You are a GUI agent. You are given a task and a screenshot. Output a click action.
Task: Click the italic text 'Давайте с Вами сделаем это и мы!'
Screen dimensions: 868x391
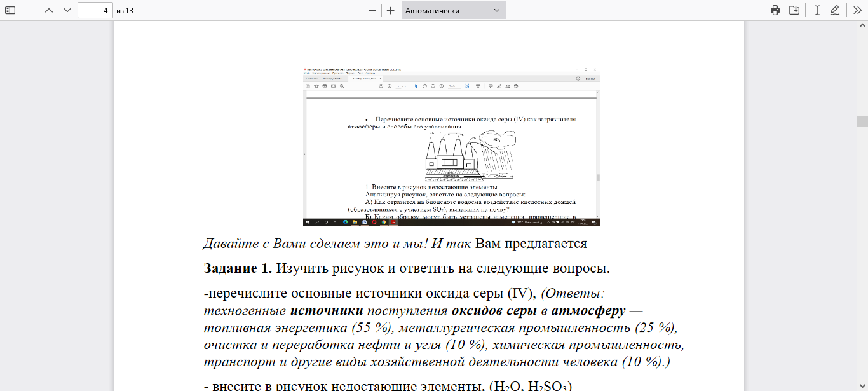coord(316,244)
